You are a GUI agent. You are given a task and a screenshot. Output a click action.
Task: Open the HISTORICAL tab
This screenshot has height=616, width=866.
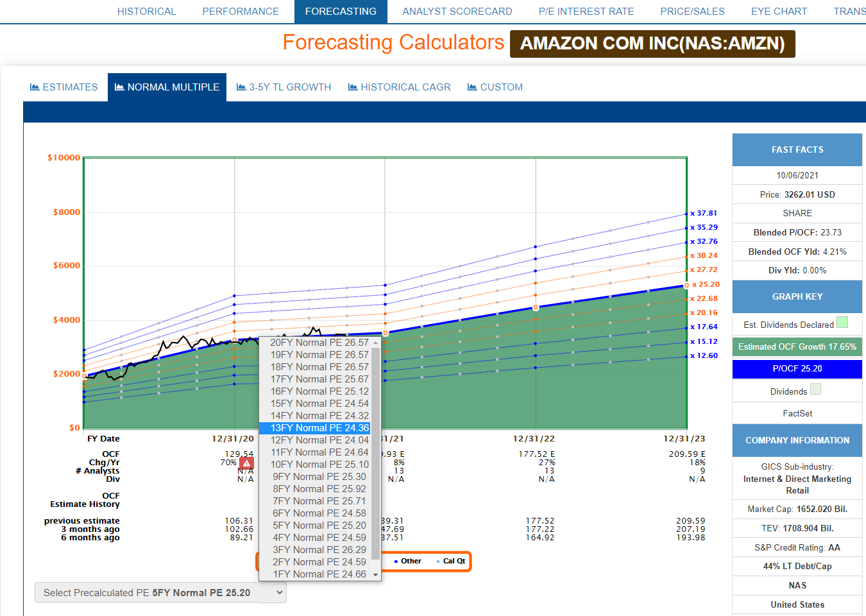pyautogui.click(x=146, y=12)
